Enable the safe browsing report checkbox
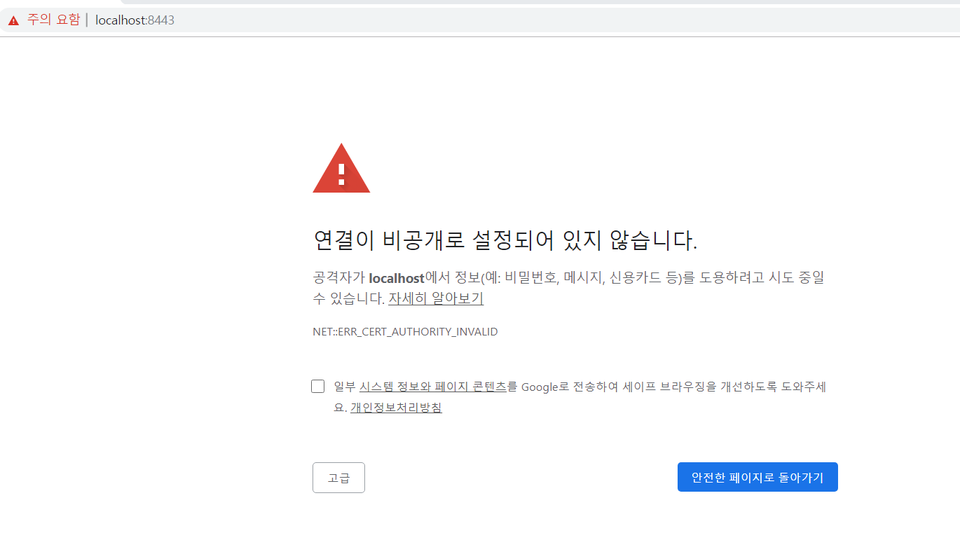This screenshot has width=960, height=533. pyautogui.click(x=318, y=386)
